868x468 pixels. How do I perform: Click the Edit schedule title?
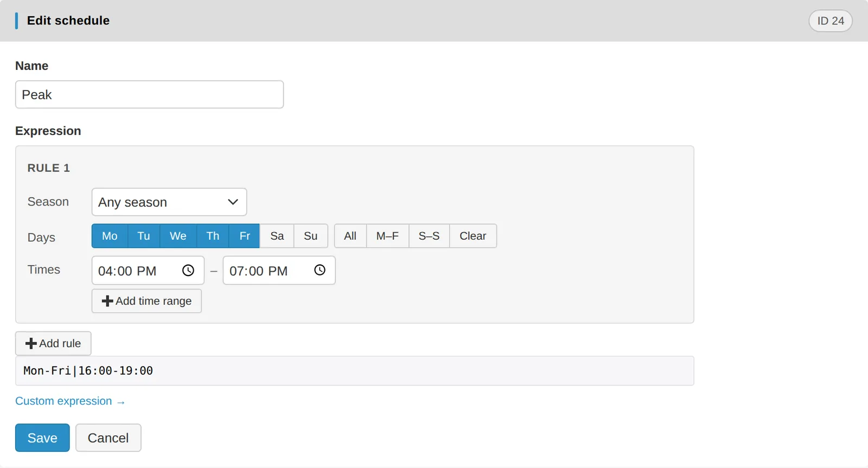(x=68, y=21)
